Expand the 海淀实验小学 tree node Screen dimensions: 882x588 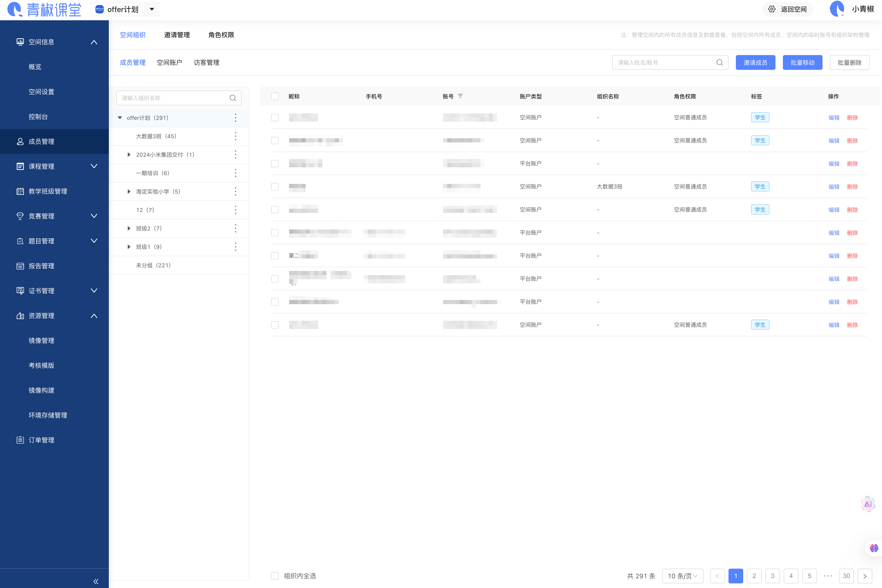point(129,192)
